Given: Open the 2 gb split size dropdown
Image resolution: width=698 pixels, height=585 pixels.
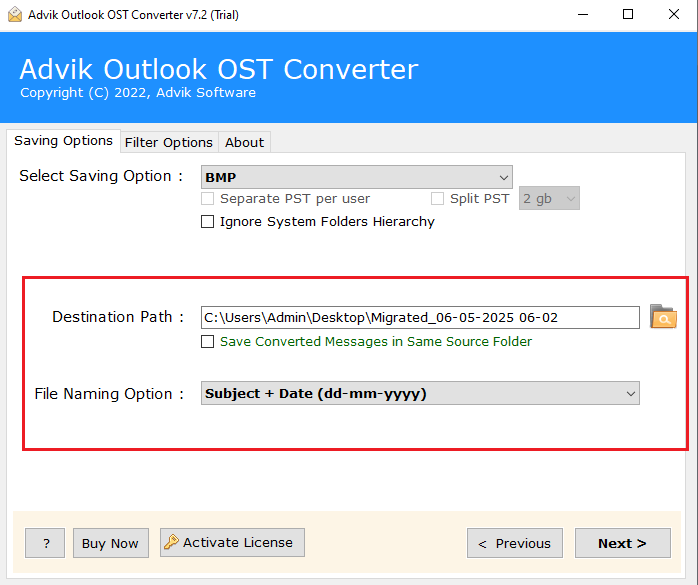Looking at the screenshot, I should coord(549,198).
